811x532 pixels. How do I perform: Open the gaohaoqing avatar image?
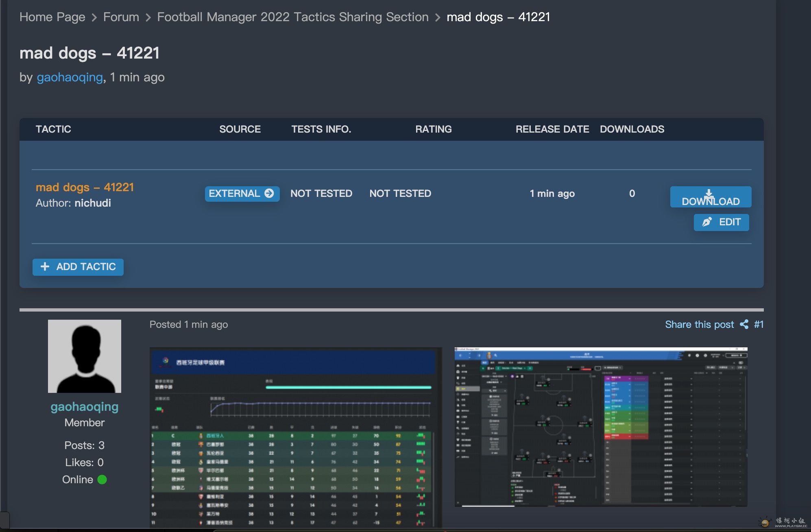[85, 356]
